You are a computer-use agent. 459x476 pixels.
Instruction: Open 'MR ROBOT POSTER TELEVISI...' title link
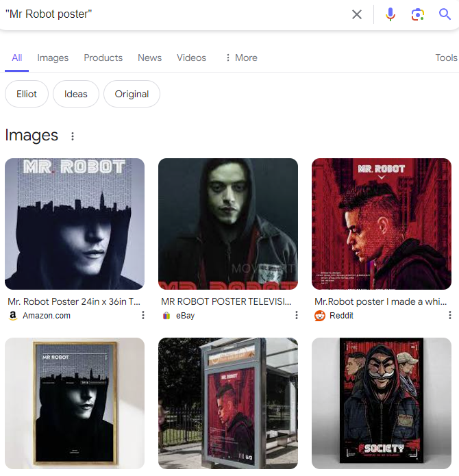tap(226, 301)
